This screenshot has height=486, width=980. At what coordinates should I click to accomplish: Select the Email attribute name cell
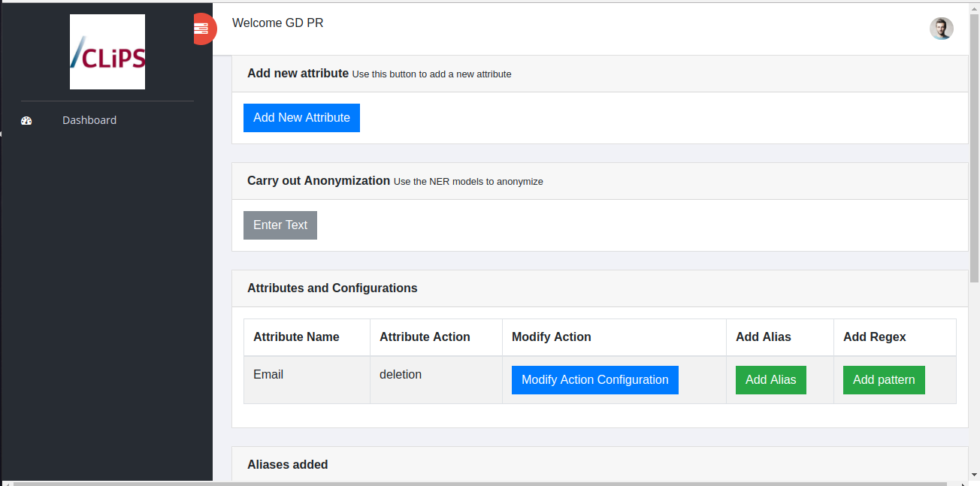click(x=307, y=380)
